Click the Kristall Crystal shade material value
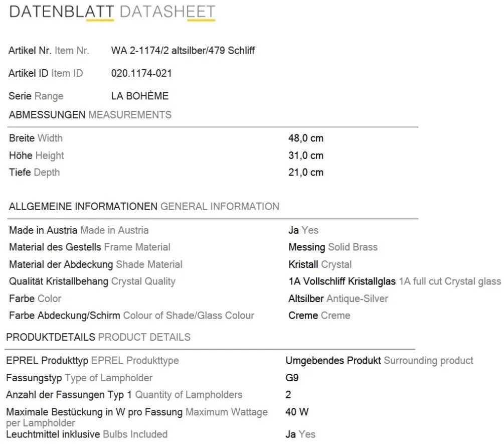Image resolution: width=504 pixels, height=444 pixels. click(320, 264)
